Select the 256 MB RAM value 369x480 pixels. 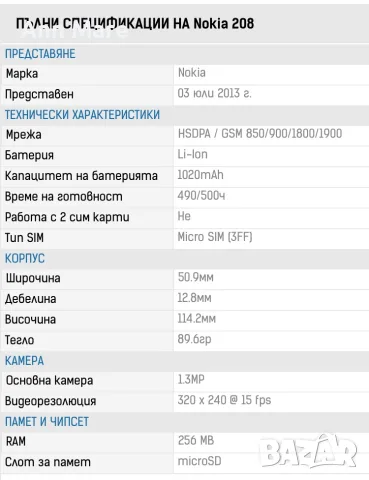(196, 441)
